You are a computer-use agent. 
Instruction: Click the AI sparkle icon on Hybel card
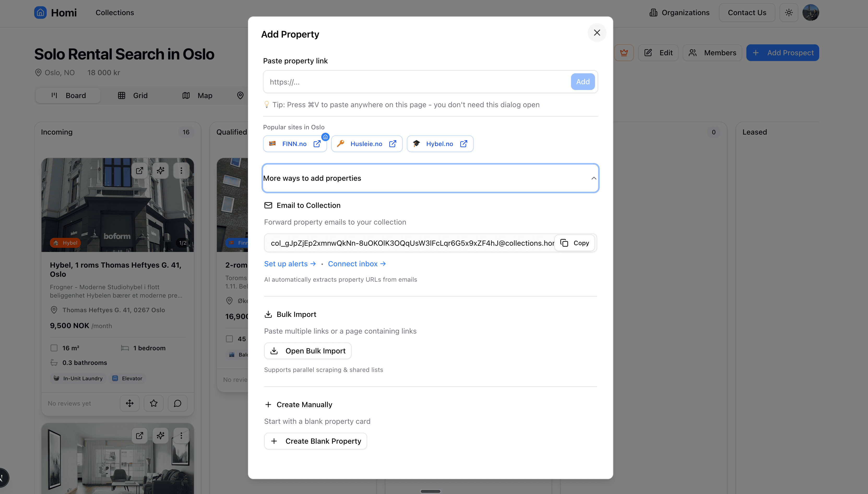pyautogui.click(x=160, y=170)
